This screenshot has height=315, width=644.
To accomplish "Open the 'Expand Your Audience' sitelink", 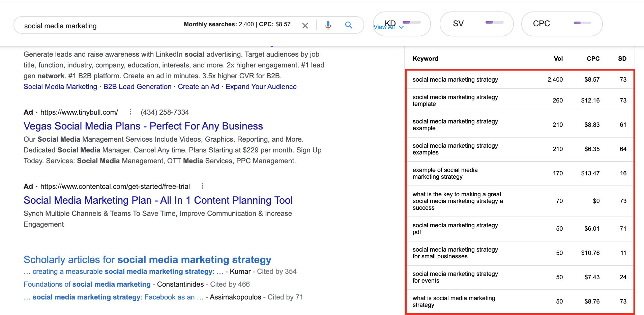I will pyautogui.click(x=261, y=86).
